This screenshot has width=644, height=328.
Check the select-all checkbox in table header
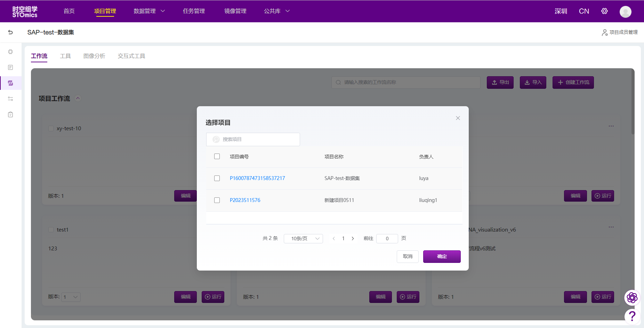[217, 156]
